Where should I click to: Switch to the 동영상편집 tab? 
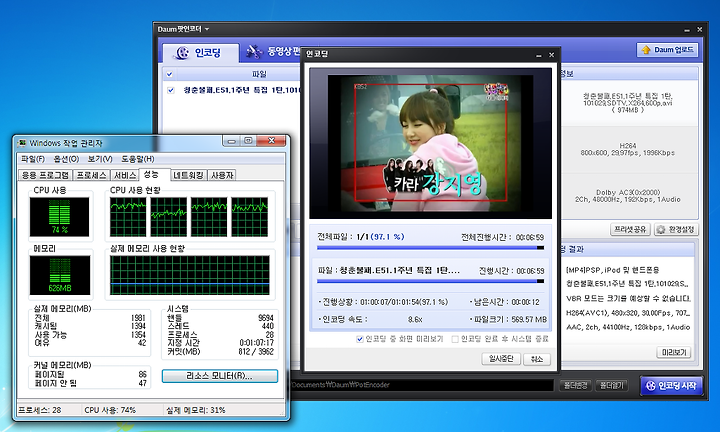click(272, 52)
